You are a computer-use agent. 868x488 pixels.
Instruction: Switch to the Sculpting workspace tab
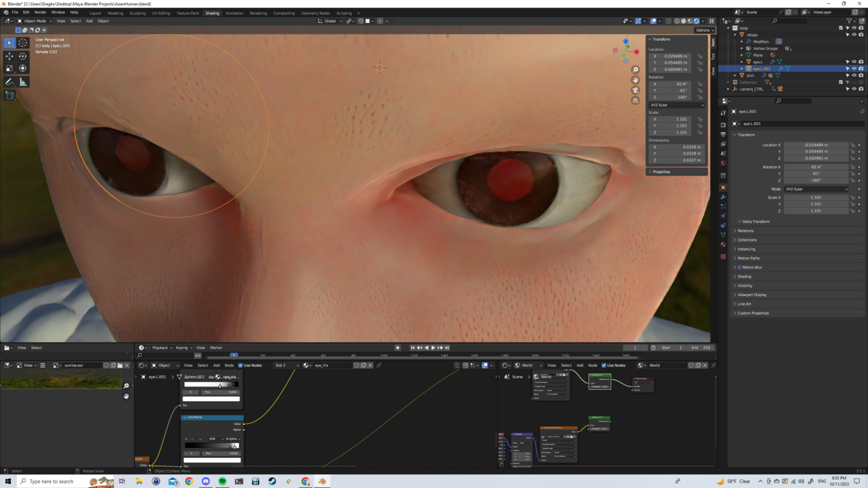pyautogui.click(x=138, y=13)
